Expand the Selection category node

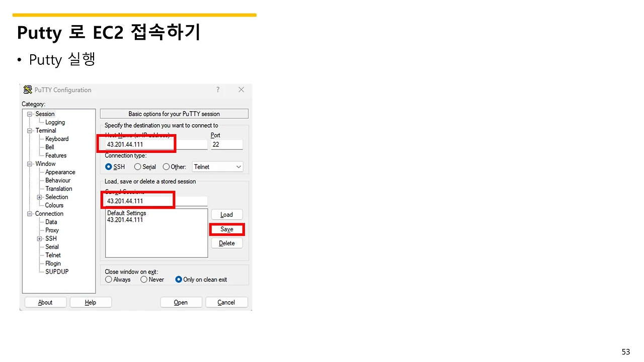pyautogui.click(x=39, y=197)
